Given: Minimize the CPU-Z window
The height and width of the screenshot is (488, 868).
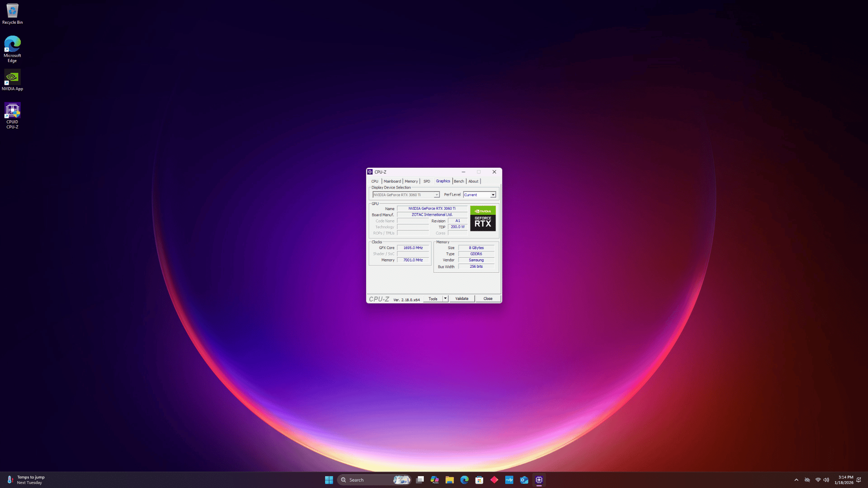Looking at the screenshot, I should [x=464, y=172].
